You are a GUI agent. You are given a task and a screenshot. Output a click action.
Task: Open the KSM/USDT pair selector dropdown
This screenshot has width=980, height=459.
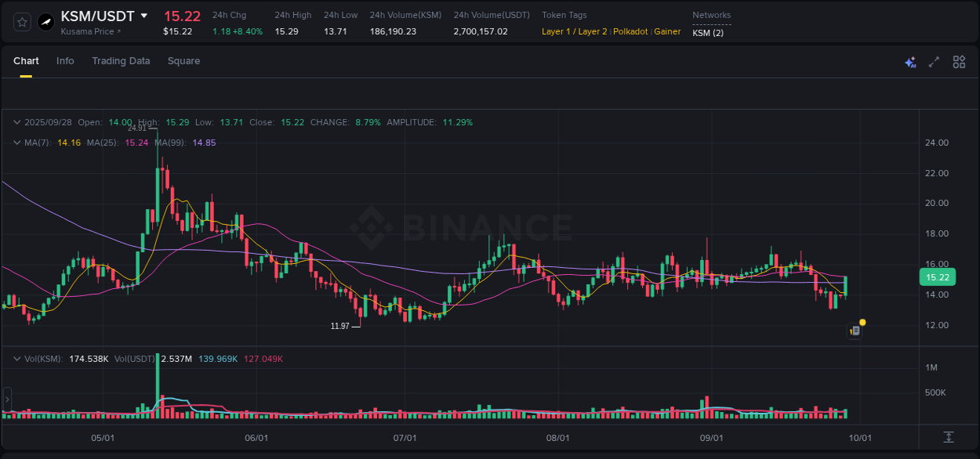click(x=143, y=15)
